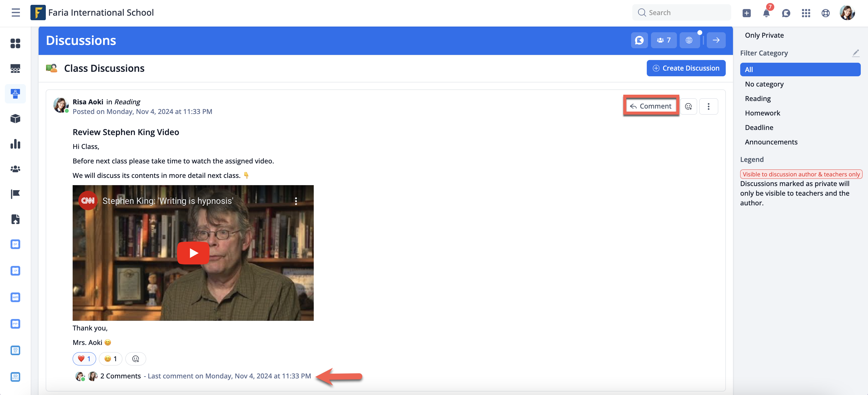Open the people group icon in the left sidebar
The image size is (868, 395).
tap(15, 169)
